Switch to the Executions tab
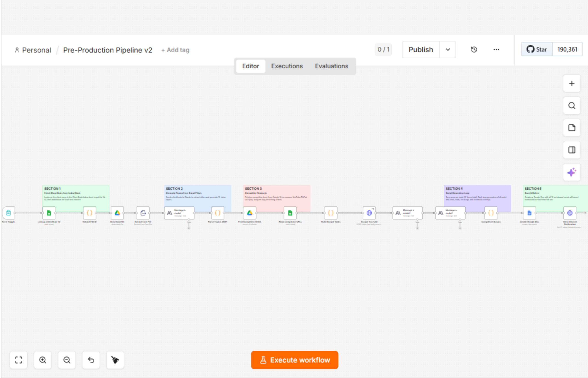This screenshot has height=378, width=588. tap(287, 66)
